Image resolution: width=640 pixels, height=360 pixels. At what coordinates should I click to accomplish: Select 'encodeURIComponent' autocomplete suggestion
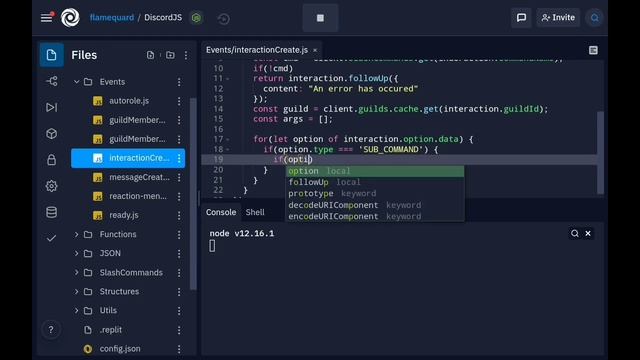click(x=375, y=216)
